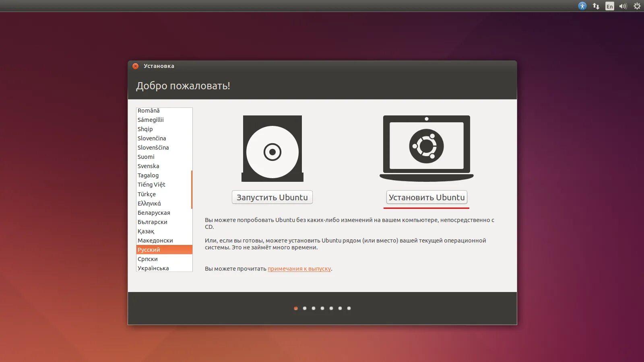
Task: Click the Установка window title text
Action: 159,66
